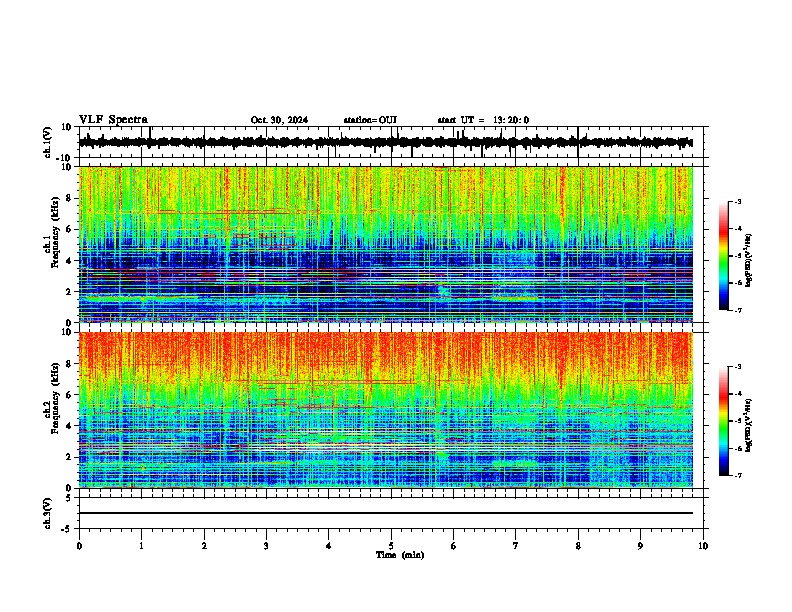
Task: Click time axis tick label "4"
Action: pyautogui.click(x=329, y=546)
